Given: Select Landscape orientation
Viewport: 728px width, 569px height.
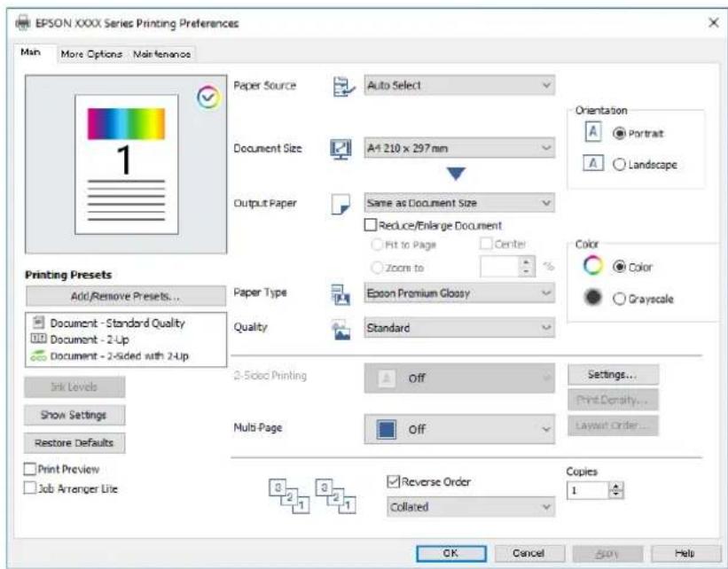Looking at the screenshot, I should [619, 164].
